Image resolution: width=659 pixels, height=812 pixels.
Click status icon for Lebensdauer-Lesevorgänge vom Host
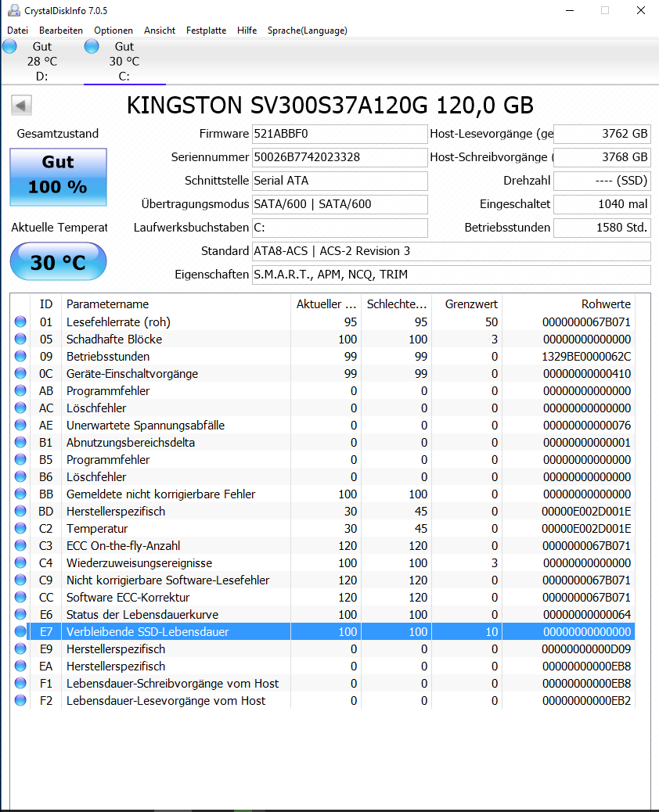(x=20, y=700)
